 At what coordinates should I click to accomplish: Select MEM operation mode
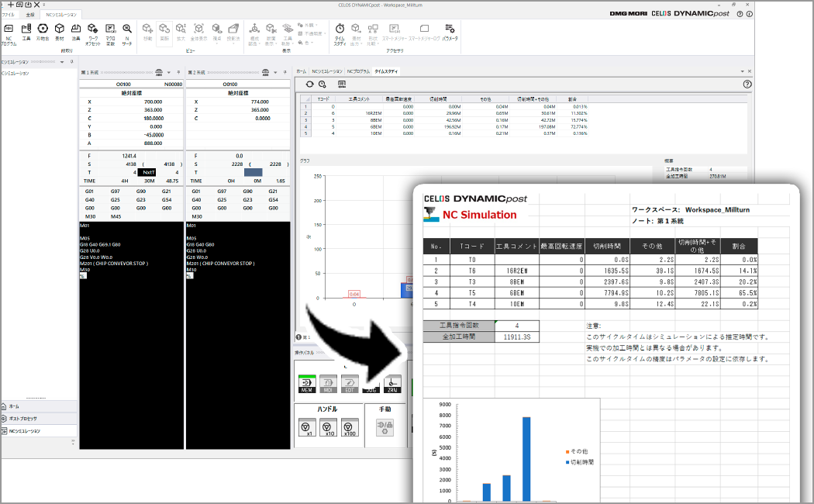[307, 384]
